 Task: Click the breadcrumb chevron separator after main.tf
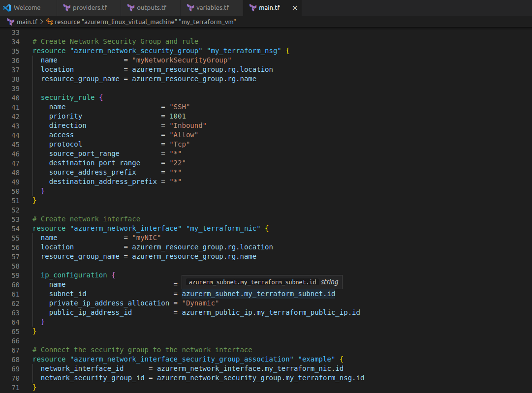(x=42, y=22)
